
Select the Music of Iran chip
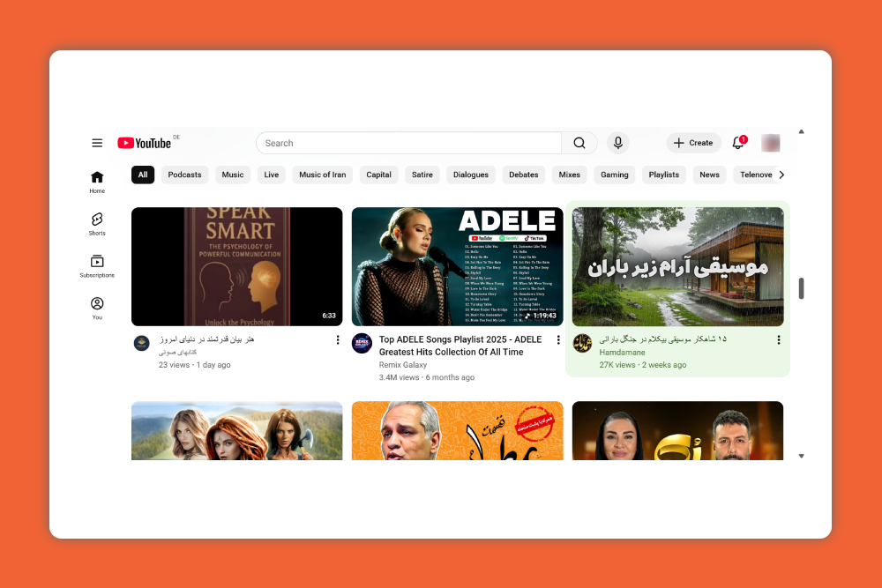(x=322, y=175)
